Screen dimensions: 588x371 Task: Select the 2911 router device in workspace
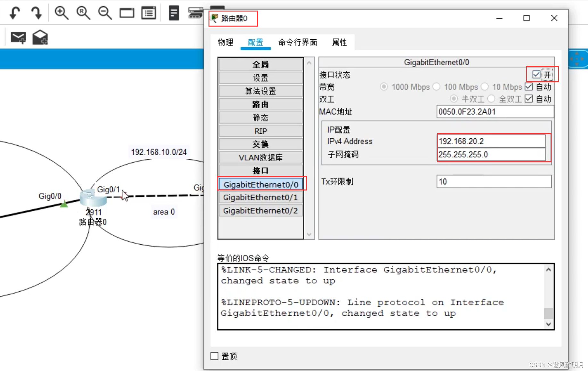tap(93, 198)
